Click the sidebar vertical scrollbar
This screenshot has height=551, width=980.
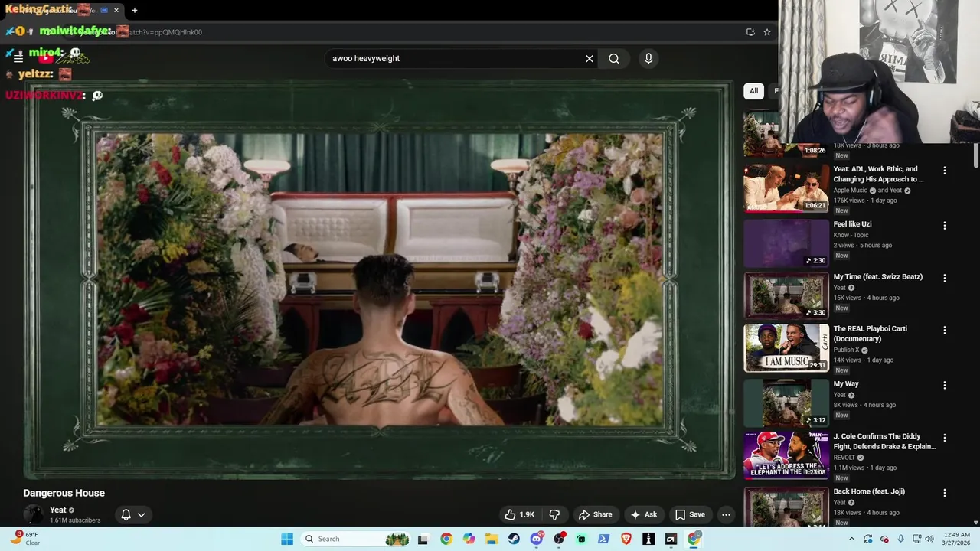(x=975, y=156)
